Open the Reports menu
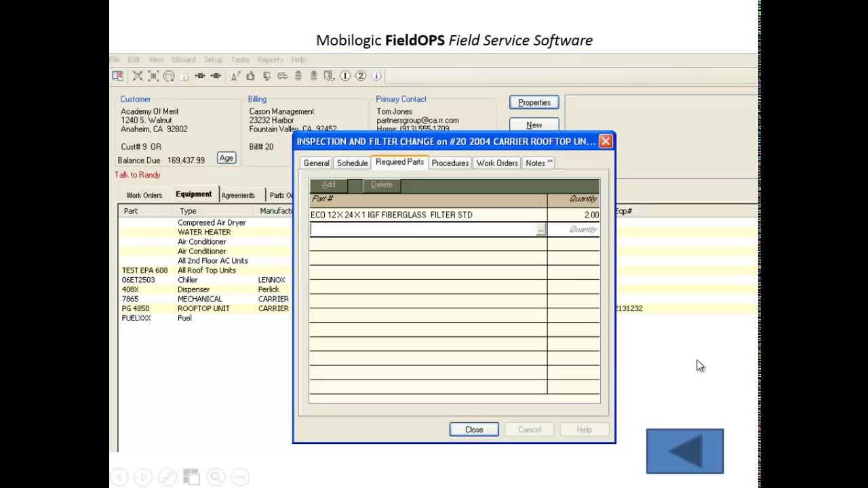The height and width of the screenshot is (488, 868). (x=270, y=60)
